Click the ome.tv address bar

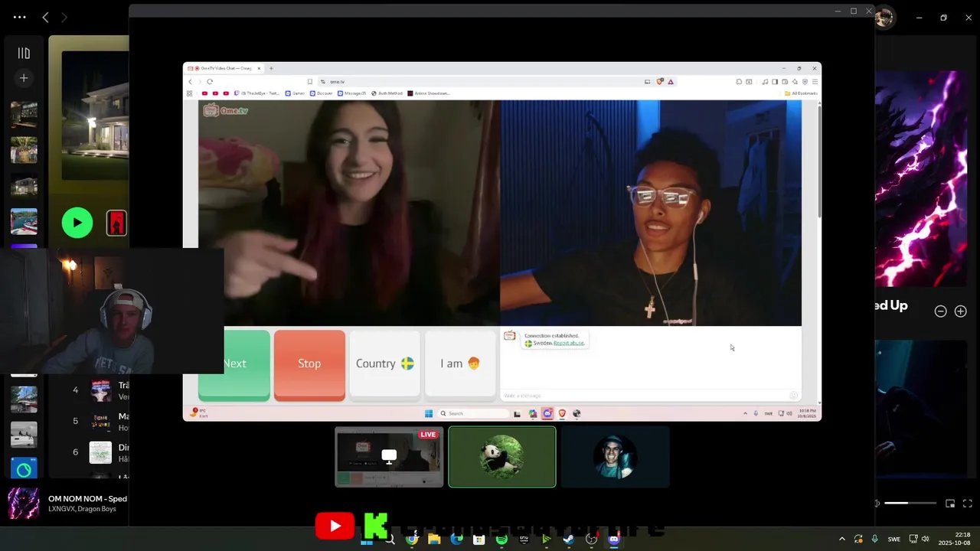pyautogui.click(x=482, y=82)
